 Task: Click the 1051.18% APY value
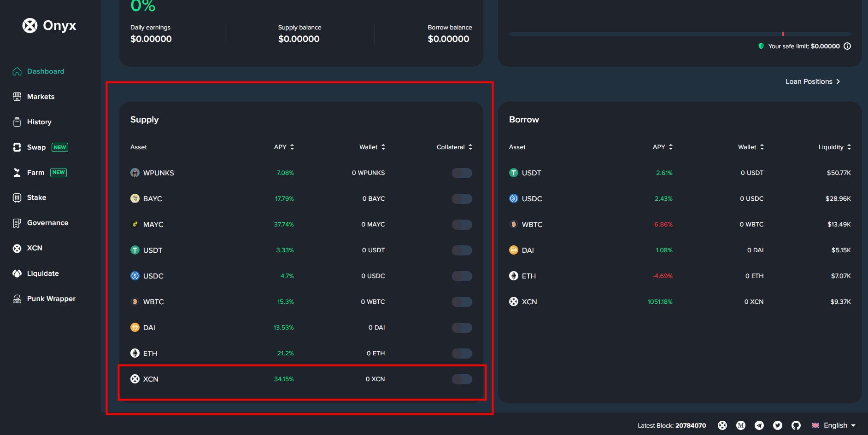660,302
